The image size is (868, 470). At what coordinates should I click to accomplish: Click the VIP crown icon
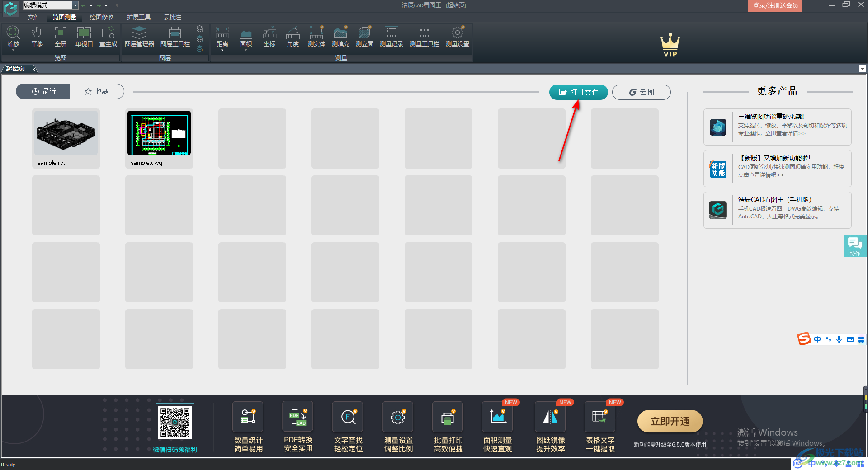point(670,45)
